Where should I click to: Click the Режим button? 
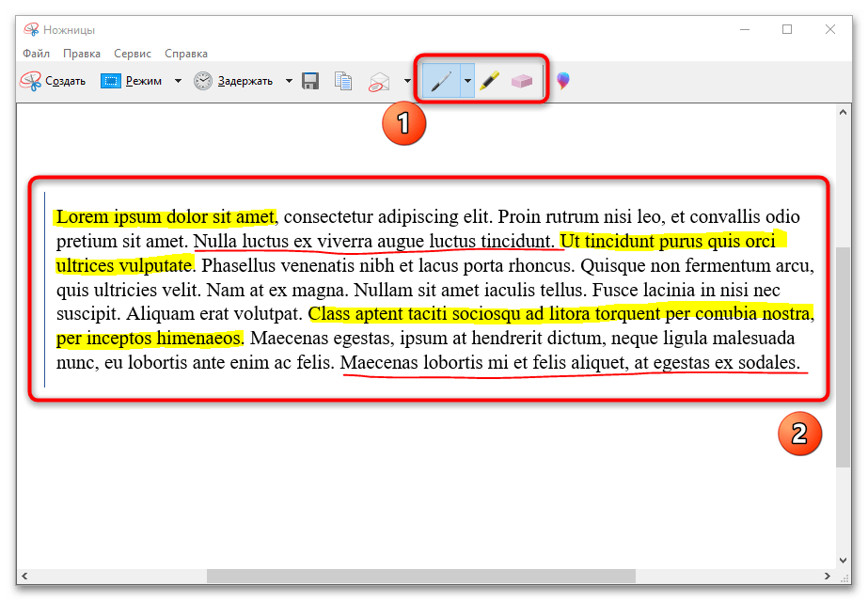click(134, 81)
